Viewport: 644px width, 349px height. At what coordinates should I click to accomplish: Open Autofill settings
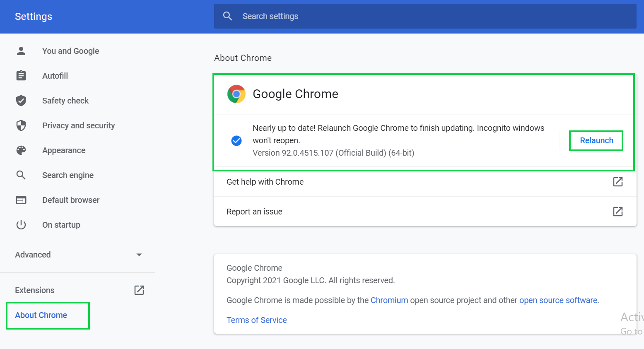coord(55,76)
